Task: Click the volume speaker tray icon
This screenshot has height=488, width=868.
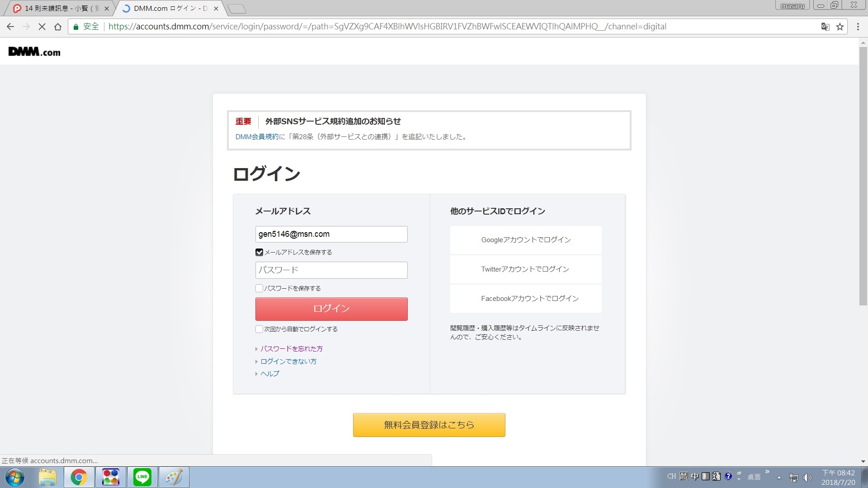Action: 807,477
